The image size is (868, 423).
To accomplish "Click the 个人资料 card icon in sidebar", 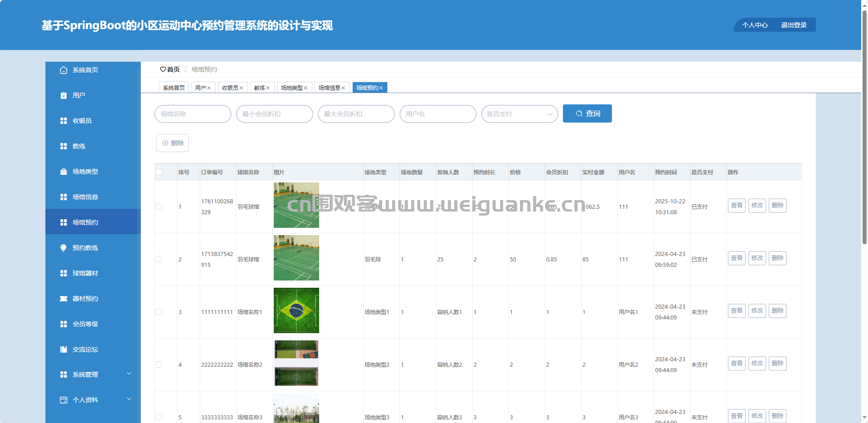I will coord(64,400).
